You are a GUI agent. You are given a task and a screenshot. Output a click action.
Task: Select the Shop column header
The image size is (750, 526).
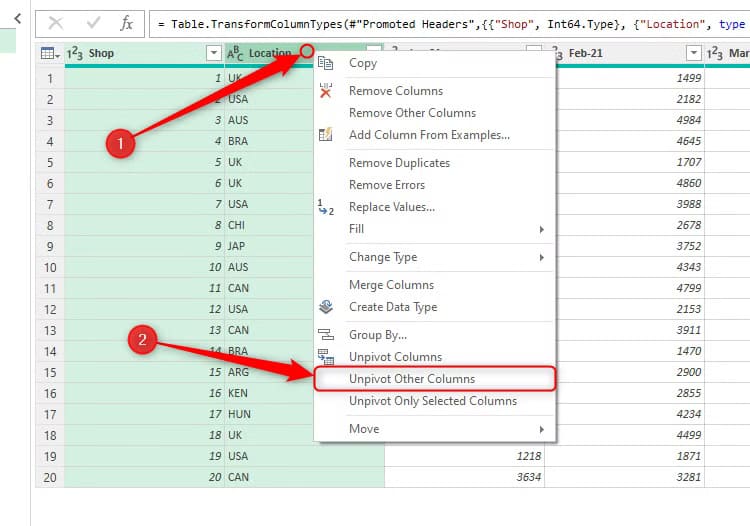[x=144, y=53]
